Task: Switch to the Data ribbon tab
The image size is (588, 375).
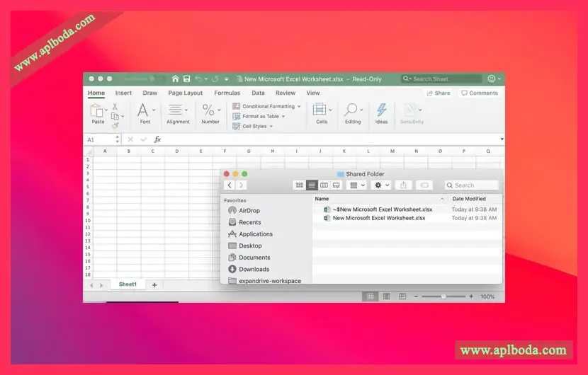Action: click(x=258, y=93)
